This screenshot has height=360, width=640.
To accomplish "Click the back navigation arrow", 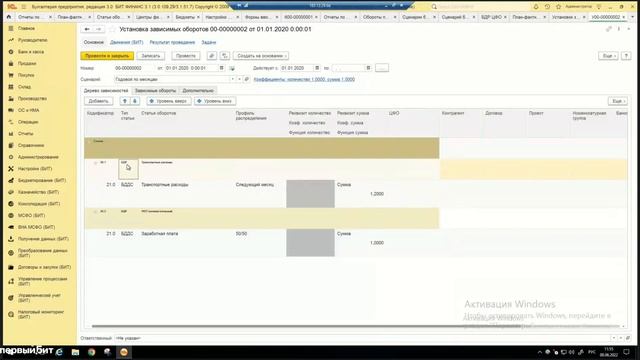I will (87, 29).
